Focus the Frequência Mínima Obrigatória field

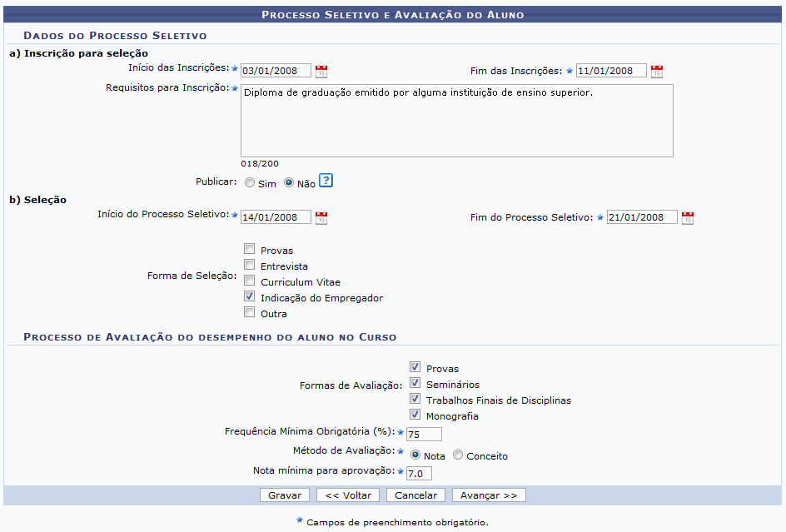click(423, 434)
